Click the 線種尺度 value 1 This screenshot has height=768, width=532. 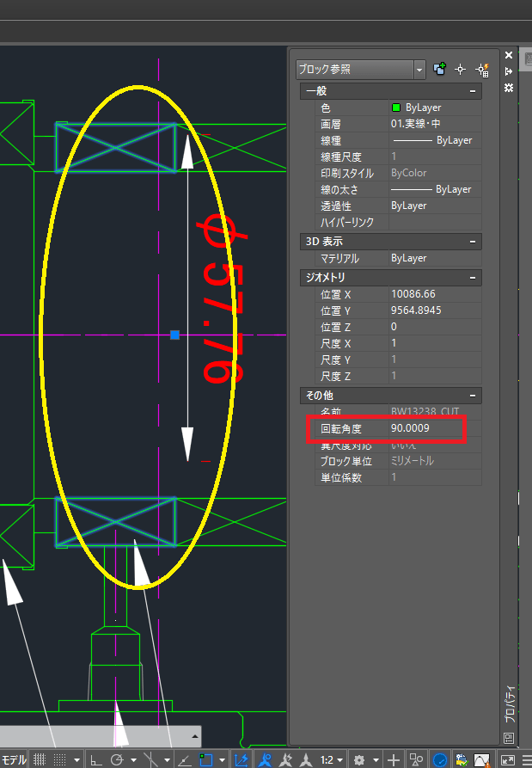pos(435,157)
